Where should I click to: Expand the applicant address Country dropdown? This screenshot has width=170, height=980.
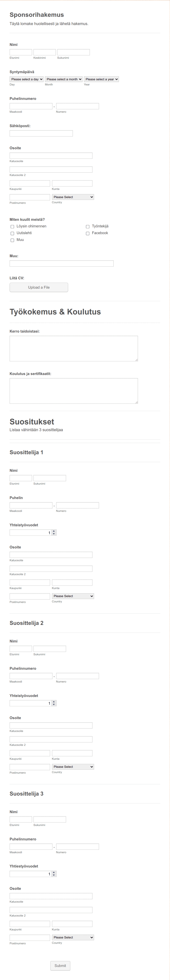pos(73,197)
